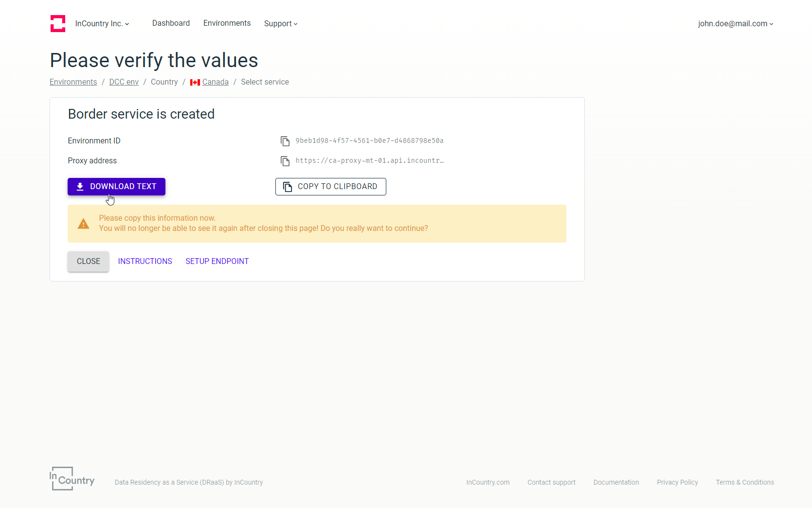Open the Environments menu item
The width and height of the screenshot is (812, 508).
227,23
